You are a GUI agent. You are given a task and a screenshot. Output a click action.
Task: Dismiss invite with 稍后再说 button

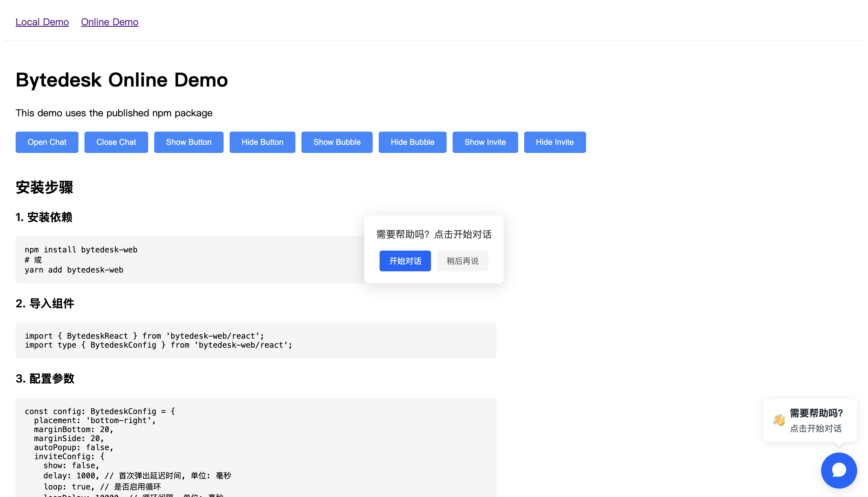(462, 261)
